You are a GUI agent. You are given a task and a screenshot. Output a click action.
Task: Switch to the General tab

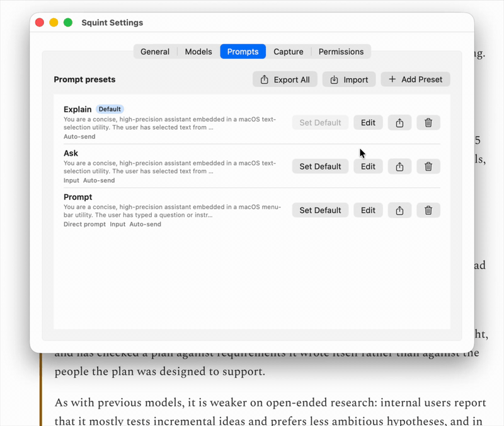tap(155, 52)
